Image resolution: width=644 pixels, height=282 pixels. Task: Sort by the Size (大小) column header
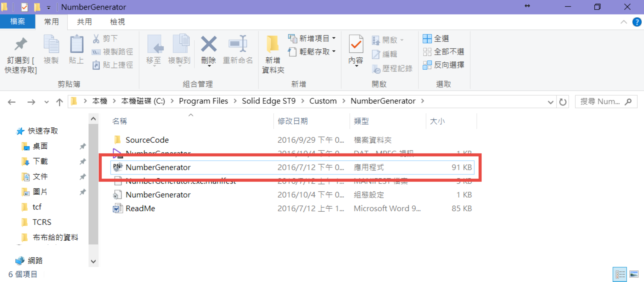[437, 121]
